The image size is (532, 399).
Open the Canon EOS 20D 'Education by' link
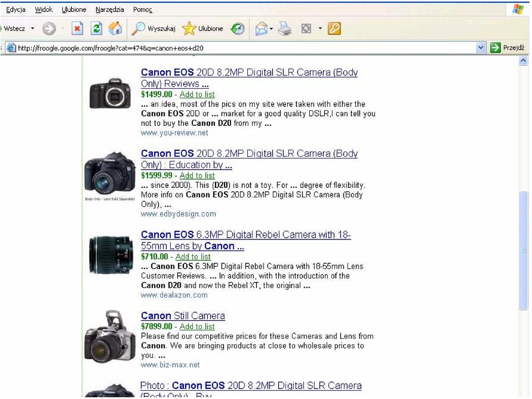(249, 159)
